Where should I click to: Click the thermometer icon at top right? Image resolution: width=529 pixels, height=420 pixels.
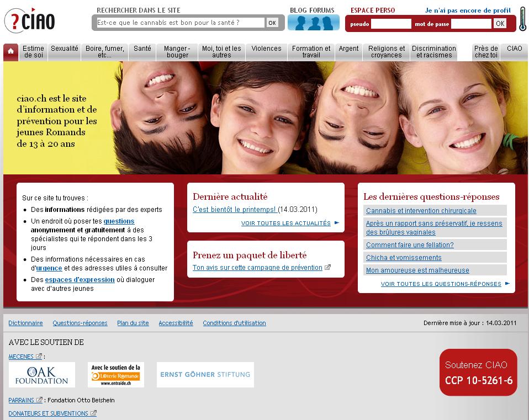(522, 19)
